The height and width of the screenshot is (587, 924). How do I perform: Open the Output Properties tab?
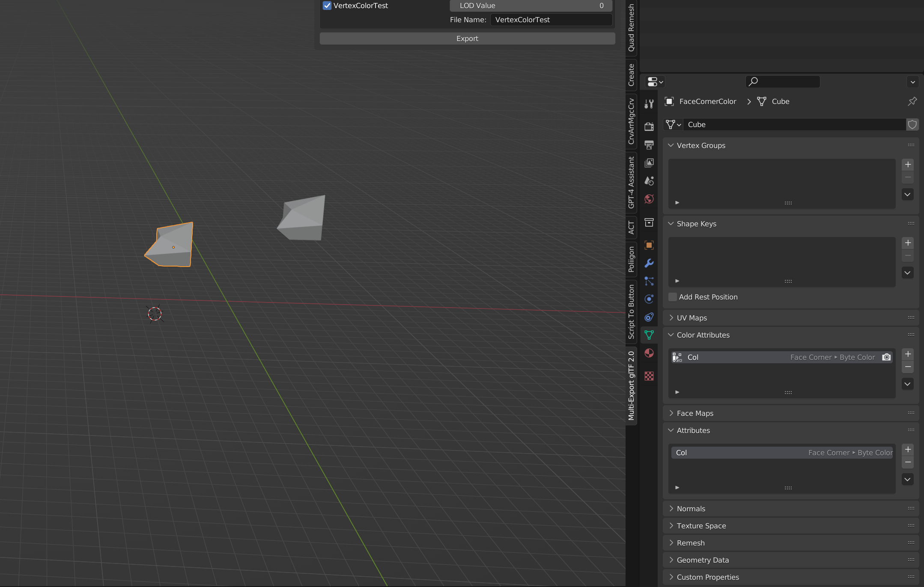pos(649,145)
